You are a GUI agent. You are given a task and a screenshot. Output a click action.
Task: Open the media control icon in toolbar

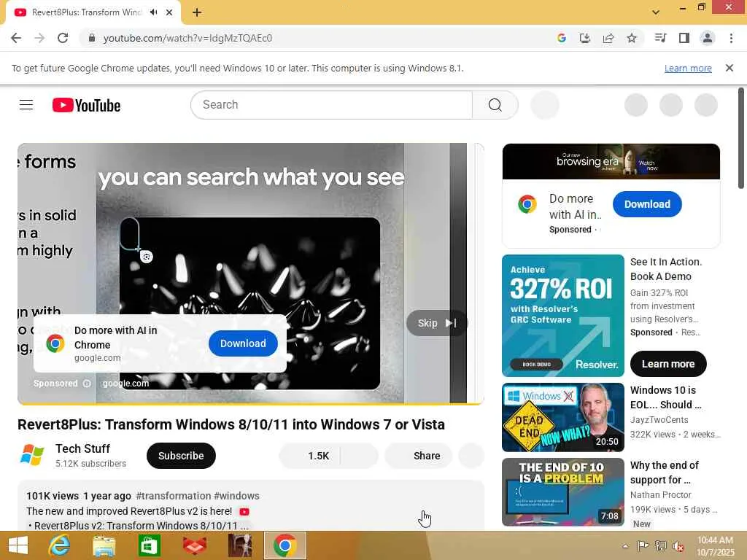660,38
